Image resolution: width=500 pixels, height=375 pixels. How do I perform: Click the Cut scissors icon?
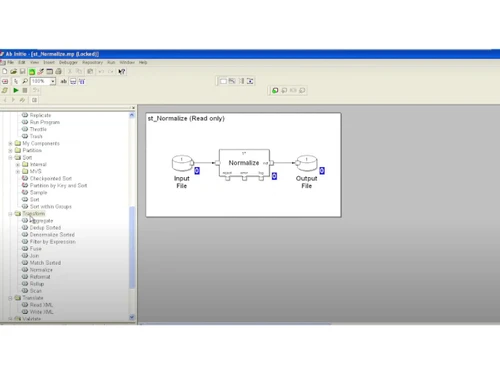click(x=70, y=71)
